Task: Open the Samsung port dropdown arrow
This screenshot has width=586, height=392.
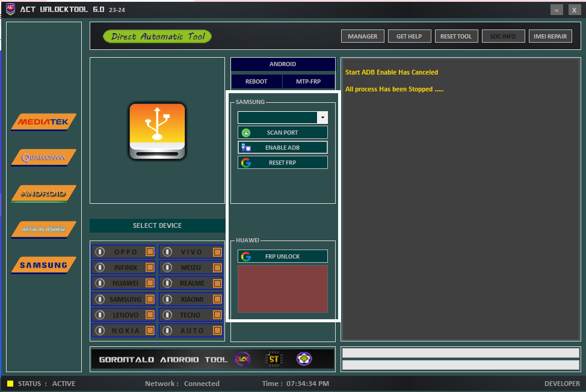Action: pos(322,118)
